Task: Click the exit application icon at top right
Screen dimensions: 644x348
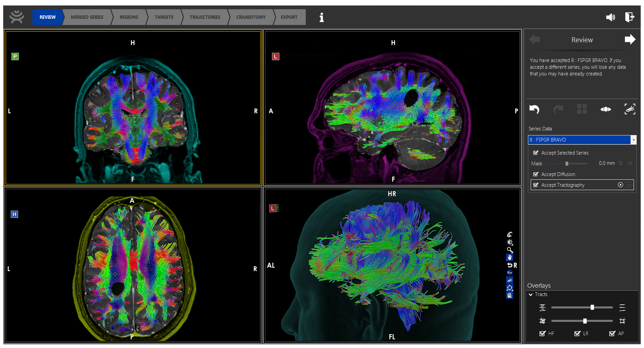Action: [x=630, y=17]
